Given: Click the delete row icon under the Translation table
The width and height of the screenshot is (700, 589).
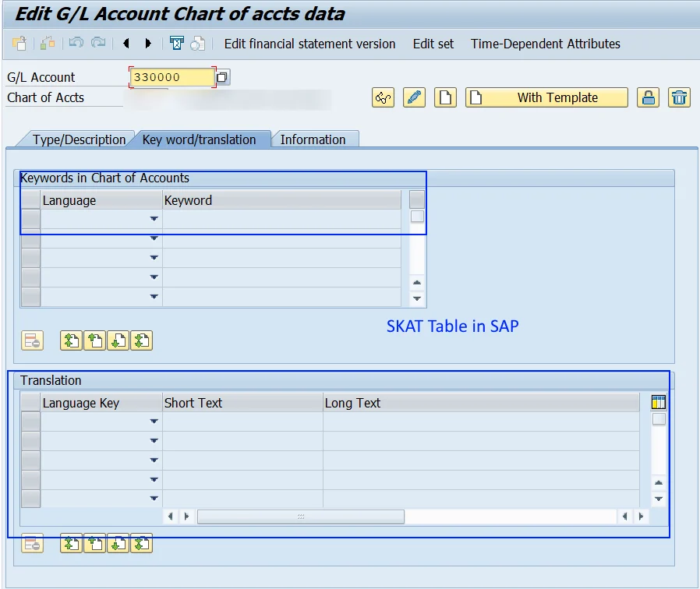Looking at the screenshot, I should (32, 544).
